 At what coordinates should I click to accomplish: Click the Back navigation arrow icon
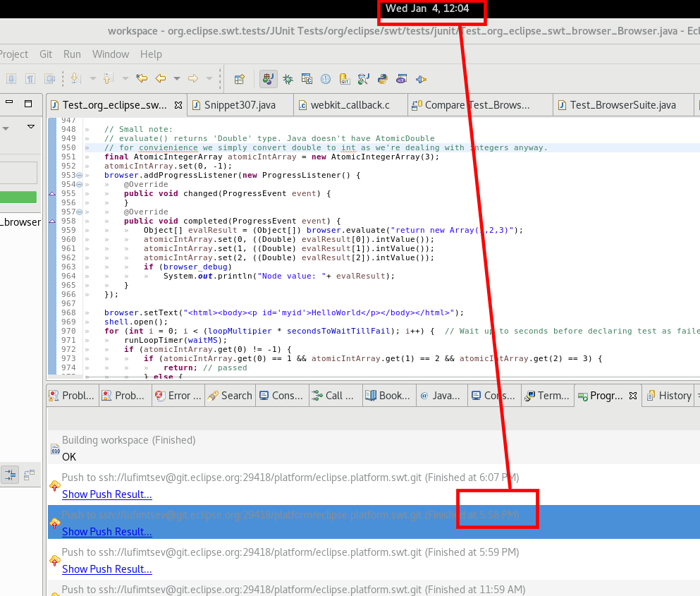tap(161, 78)
